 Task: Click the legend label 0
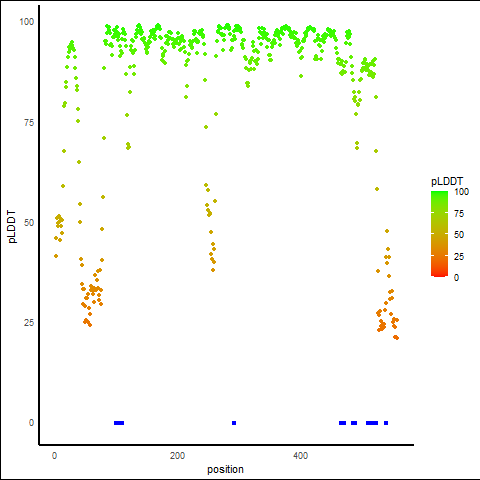456,278
